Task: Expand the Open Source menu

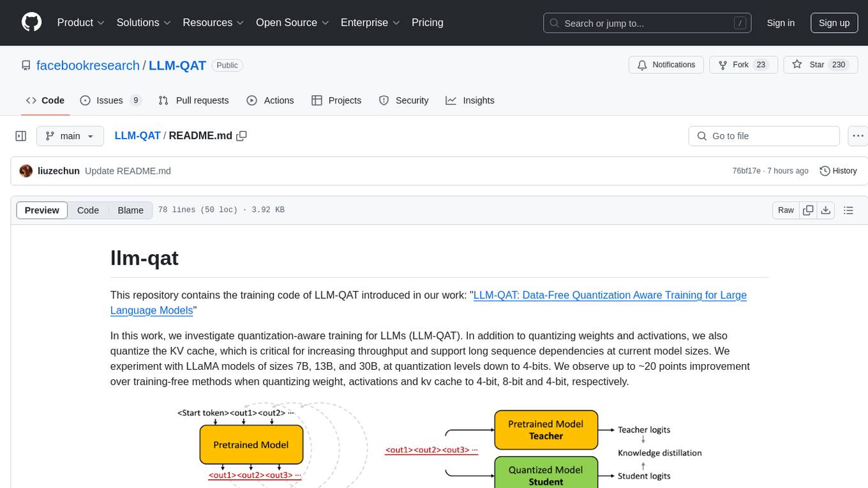Action: point(292,22)
